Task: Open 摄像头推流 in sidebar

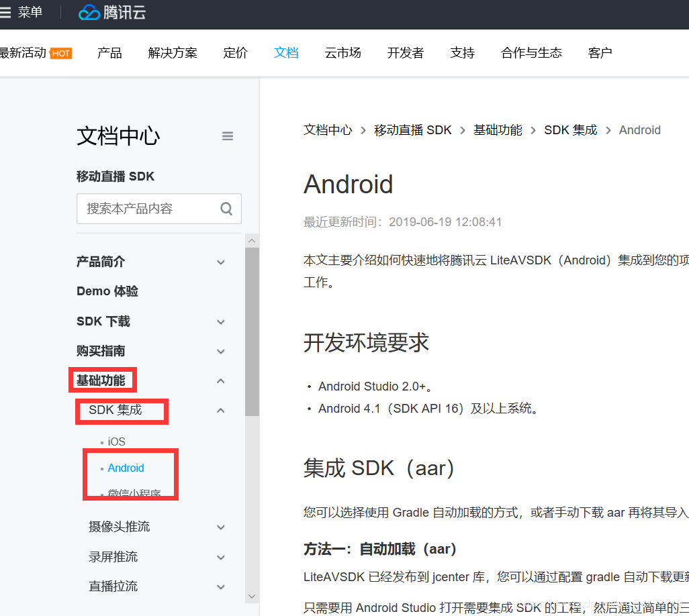Action: tap(119, 527)
